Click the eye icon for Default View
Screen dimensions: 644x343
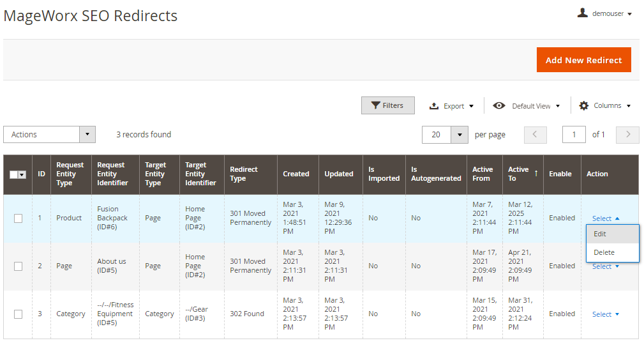[499, 106]
